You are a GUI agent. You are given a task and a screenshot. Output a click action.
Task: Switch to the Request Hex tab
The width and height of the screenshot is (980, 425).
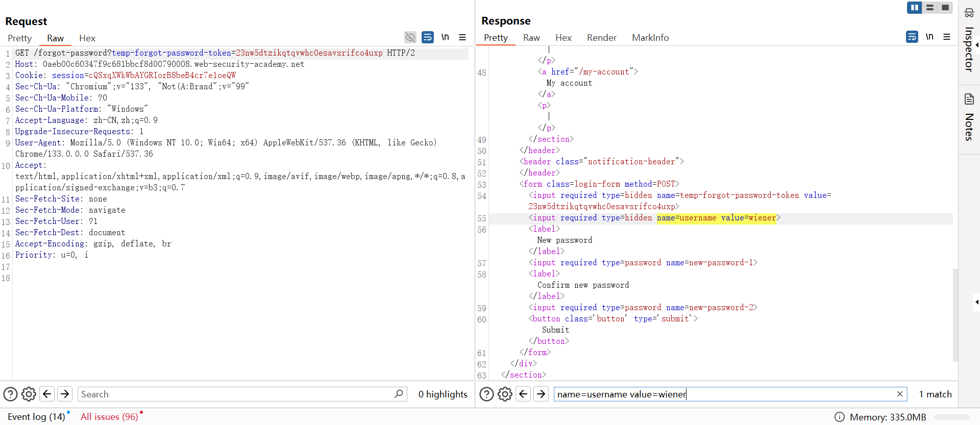coord(87,38)
